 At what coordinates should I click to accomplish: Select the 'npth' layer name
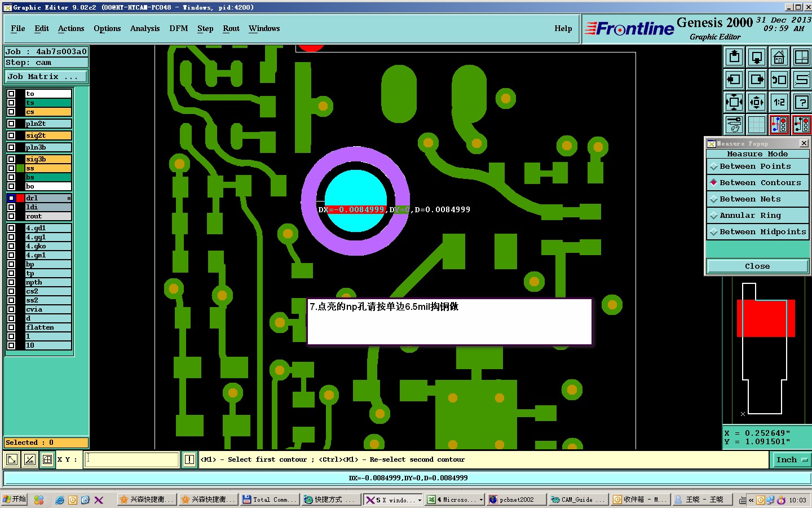coord(48,282)
